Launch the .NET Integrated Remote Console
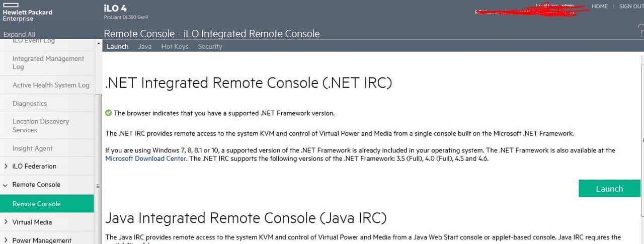 (x=609, y=189)
